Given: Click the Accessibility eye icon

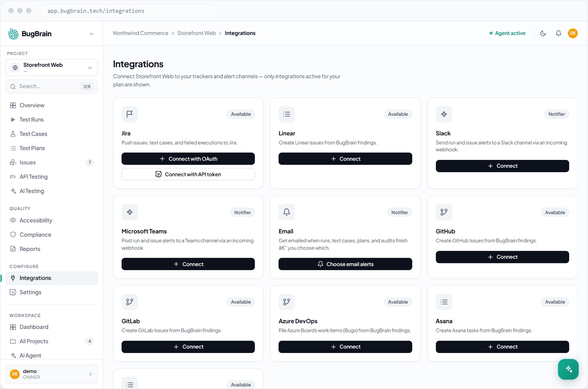Looking at the screenshot, I should (x=13, y=220).
